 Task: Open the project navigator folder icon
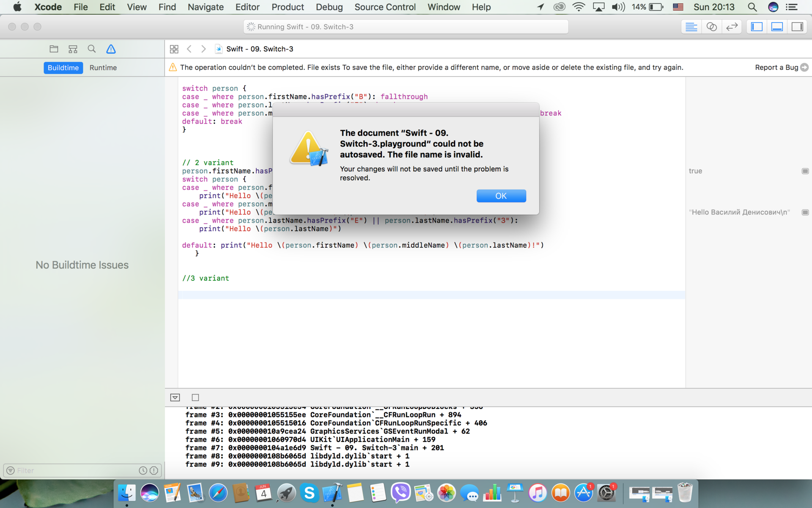54,49
